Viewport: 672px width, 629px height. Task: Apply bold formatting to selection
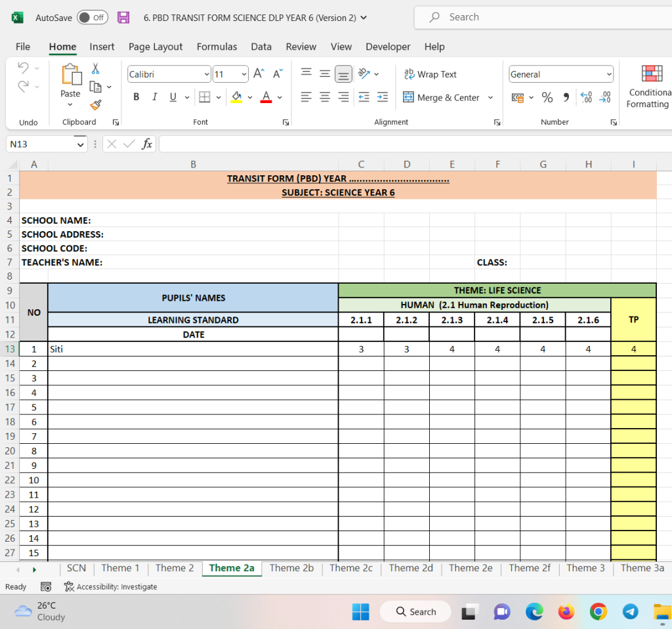click(x=136, y=97)
